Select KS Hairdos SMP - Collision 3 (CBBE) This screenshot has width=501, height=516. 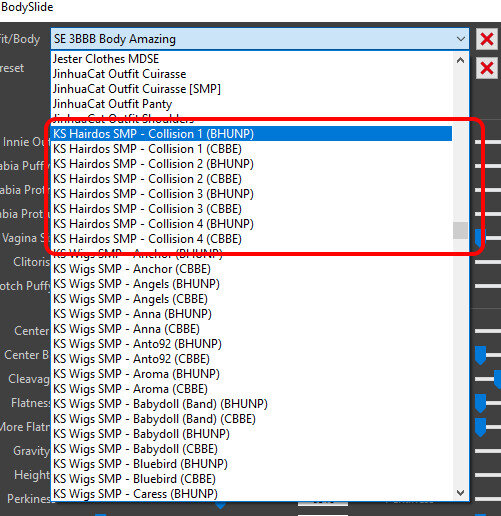[x=252, y=209]
